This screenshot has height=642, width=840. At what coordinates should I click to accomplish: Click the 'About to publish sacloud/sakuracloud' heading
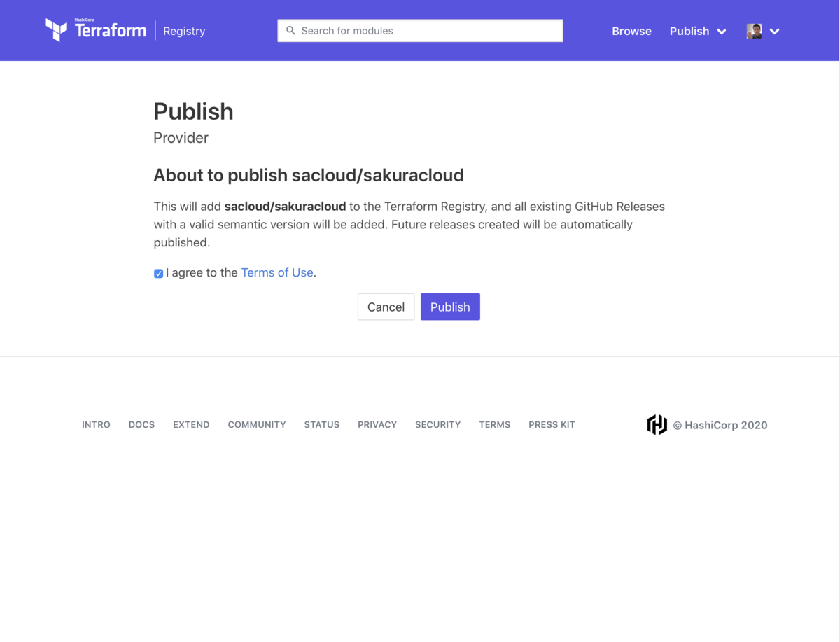[309, 175]
